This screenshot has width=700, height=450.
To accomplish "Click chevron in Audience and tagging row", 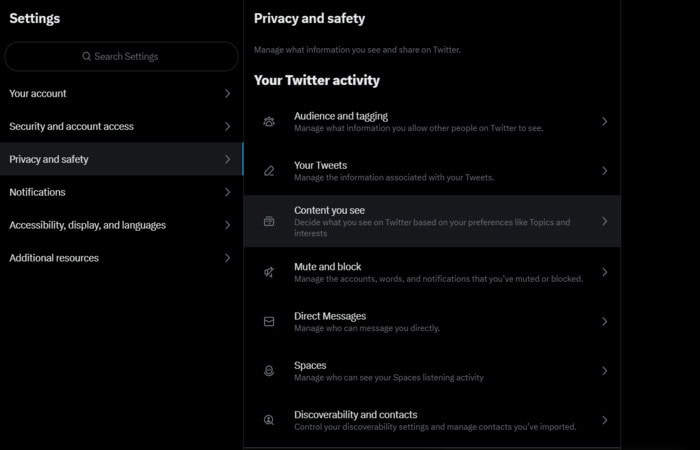I will [604, 121].
